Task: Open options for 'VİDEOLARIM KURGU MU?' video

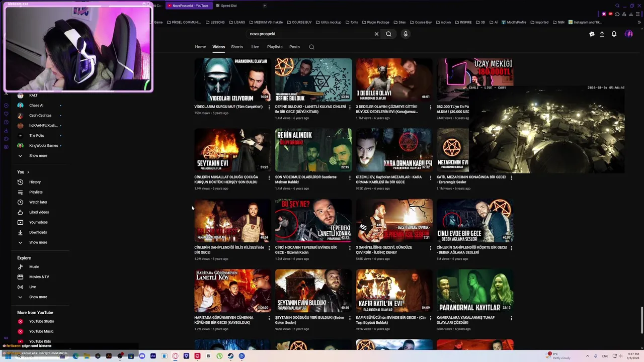Action: (269, 107)
